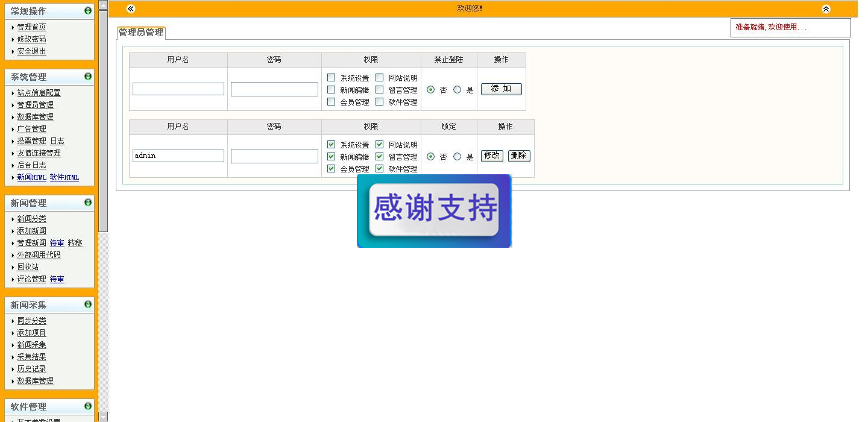
Task: Open the 后台日志 link
Action: point(31,165)
